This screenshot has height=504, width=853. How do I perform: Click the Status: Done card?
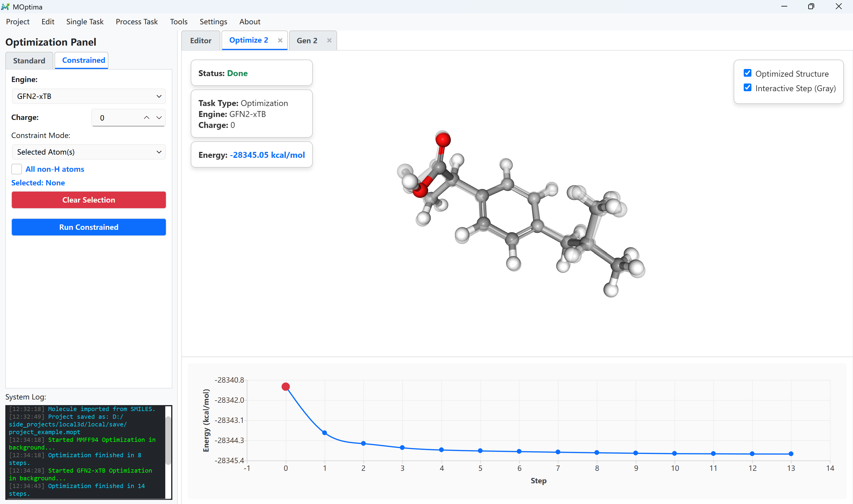(x=251, y=73)
